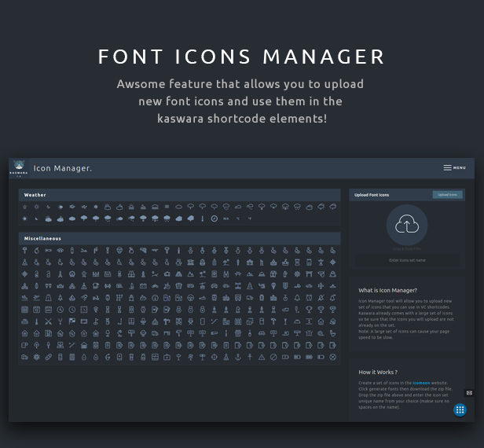This screenshot has width=484, height=448.
Task: Click the How it Works ? heading
Action: click(x=378, y=372)
